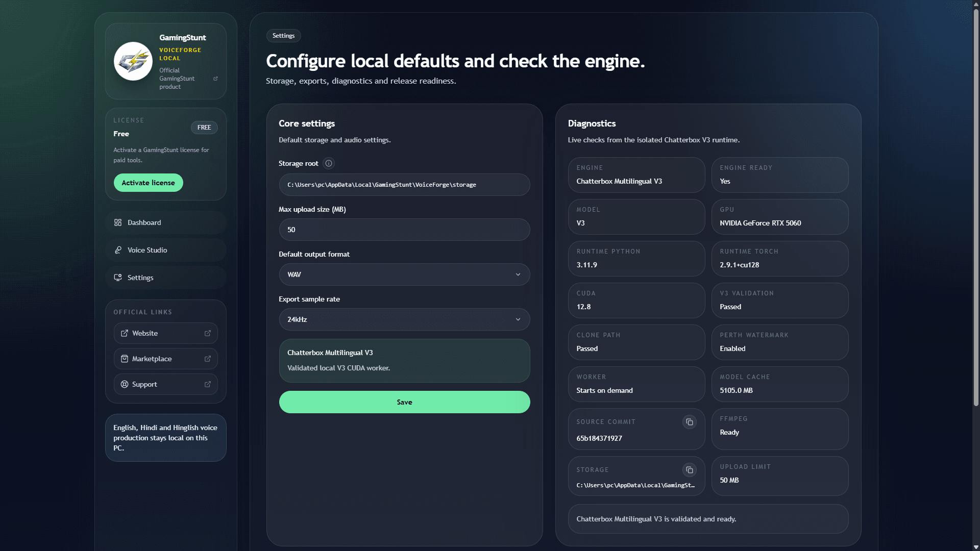
Task: Click the MODEL CACHE 5105.0 MB value
Action: coord(736,390)
